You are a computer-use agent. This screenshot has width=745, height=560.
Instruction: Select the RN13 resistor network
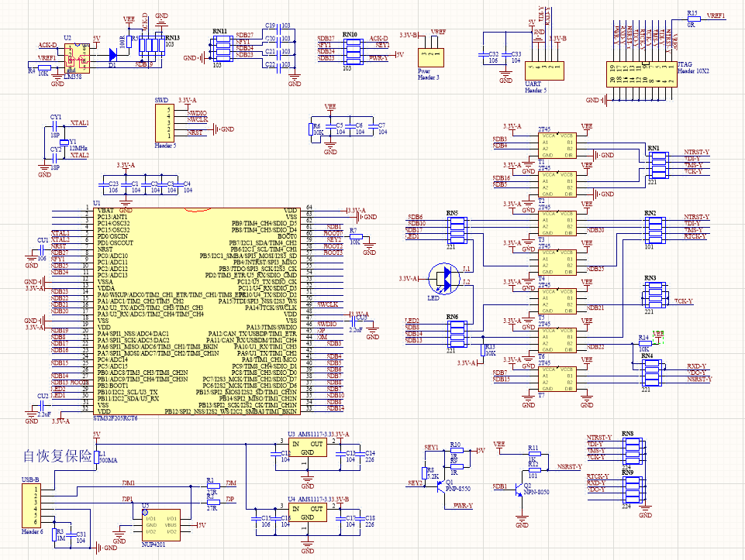click(x=150, y=45)
